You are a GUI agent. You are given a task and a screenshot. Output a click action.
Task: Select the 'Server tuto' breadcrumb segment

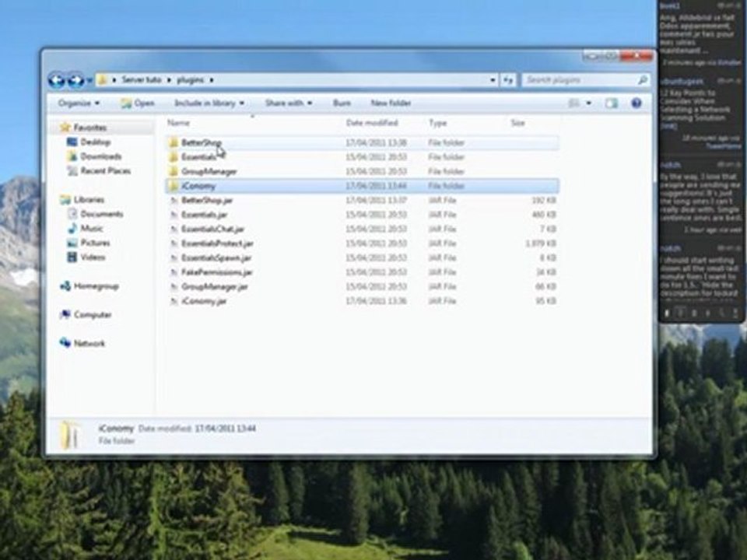coord(141,79)
